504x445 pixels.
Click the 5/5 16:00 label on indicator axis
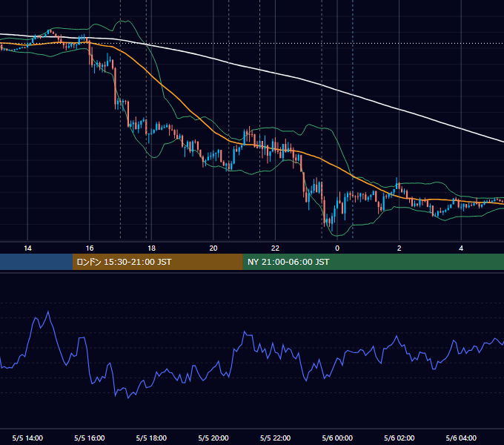click(x=90, y=438)
